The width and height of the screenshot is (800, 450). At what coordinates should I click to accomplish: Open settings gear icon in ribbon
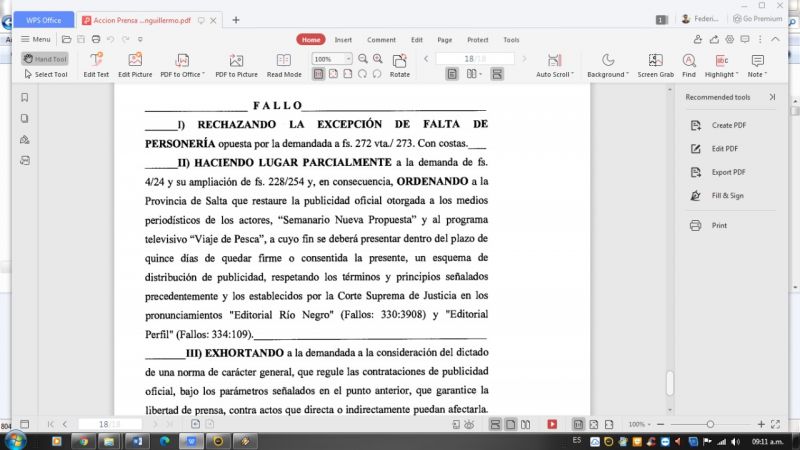(730, 39)
